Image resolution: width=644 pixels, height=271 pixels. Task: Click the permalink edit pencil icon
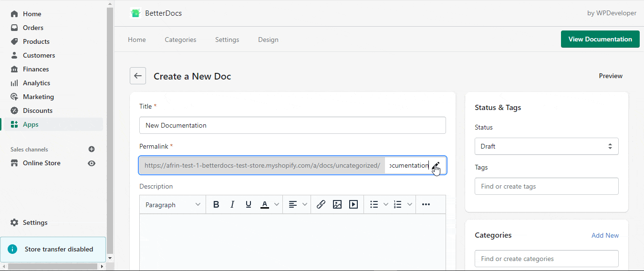click(436, 165)
